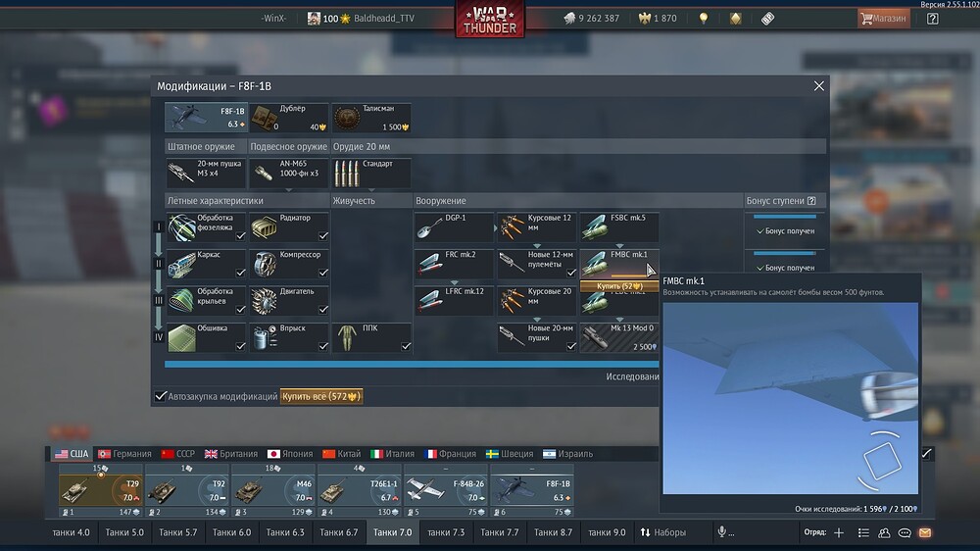Open Baldheadd_TTV player profile
Screen dimensions: 980x551
tap(384, 18)
